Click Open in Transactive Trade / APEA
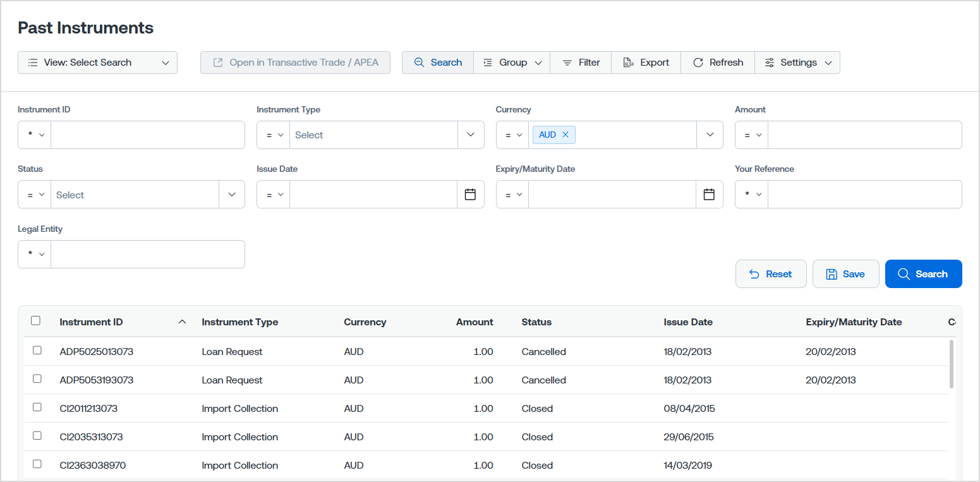Viewport: 980px width, 482px height. tap(296, 63)
